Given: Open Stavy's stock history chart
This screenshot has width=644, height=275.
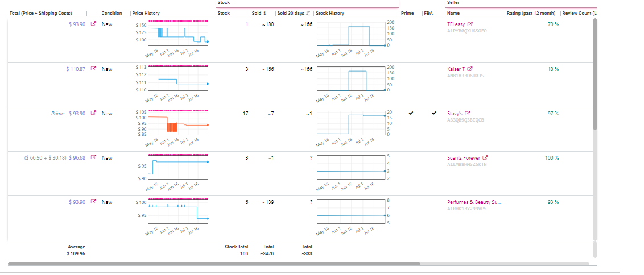Looking at the screenshot, I should pyautogui.click(x=351, y=122).
